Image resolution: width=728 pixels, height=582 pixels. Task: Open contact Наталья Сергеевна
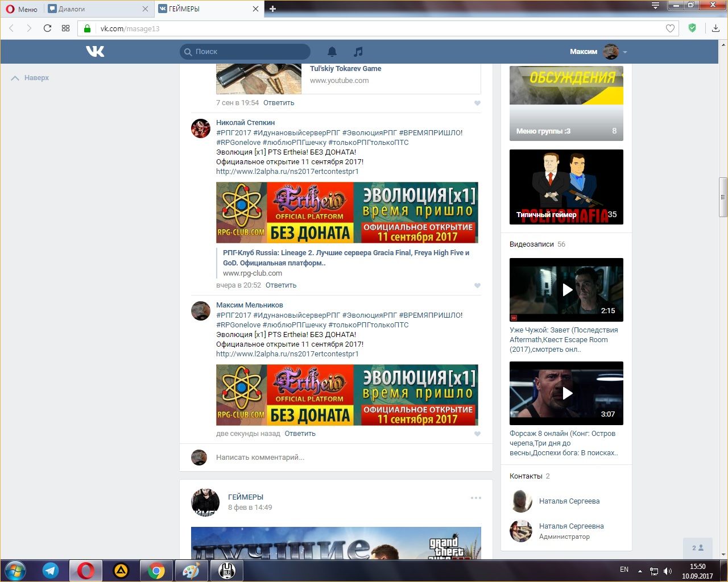pos(572,526)
